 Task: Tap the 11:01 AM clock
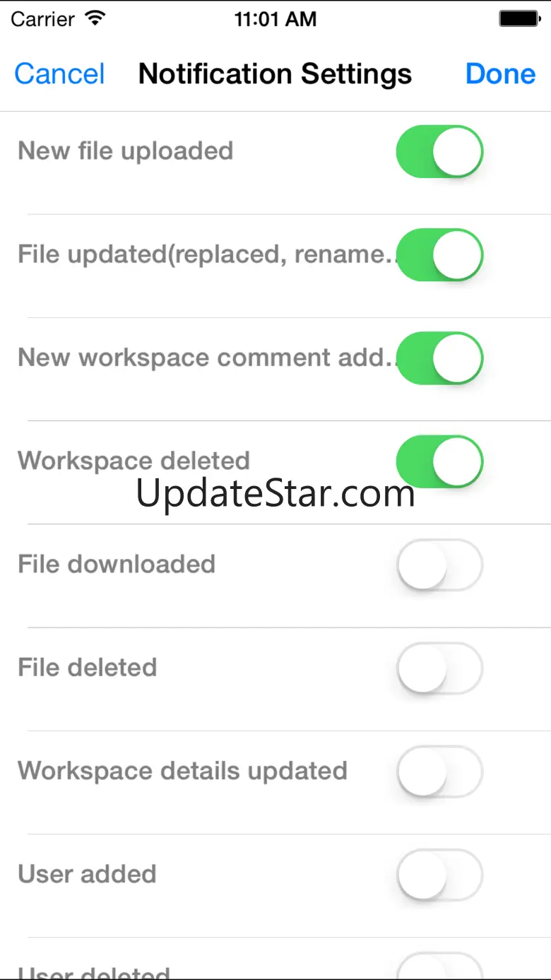(x=275, y=19)
